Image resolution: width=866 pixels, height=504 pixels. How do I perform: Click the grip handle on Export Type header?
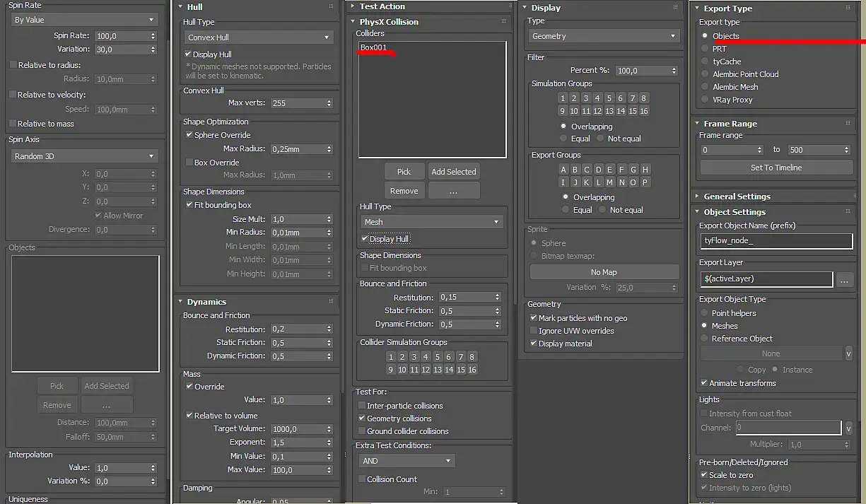(848, 8)
